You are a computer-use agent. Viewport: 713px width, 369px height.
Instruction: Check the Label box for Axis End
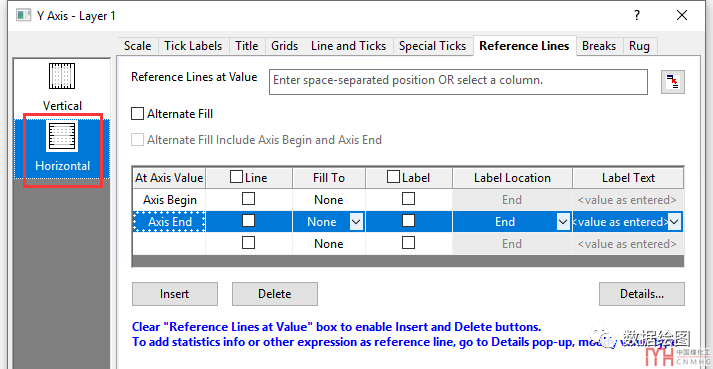tap(408, 221)
